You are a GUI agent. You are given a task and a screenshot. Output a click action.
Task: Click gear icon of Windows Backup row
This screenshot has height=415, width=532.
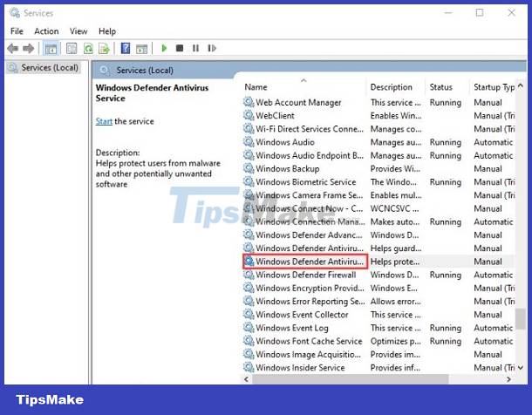pyautogui.click(x=249, y=168)
